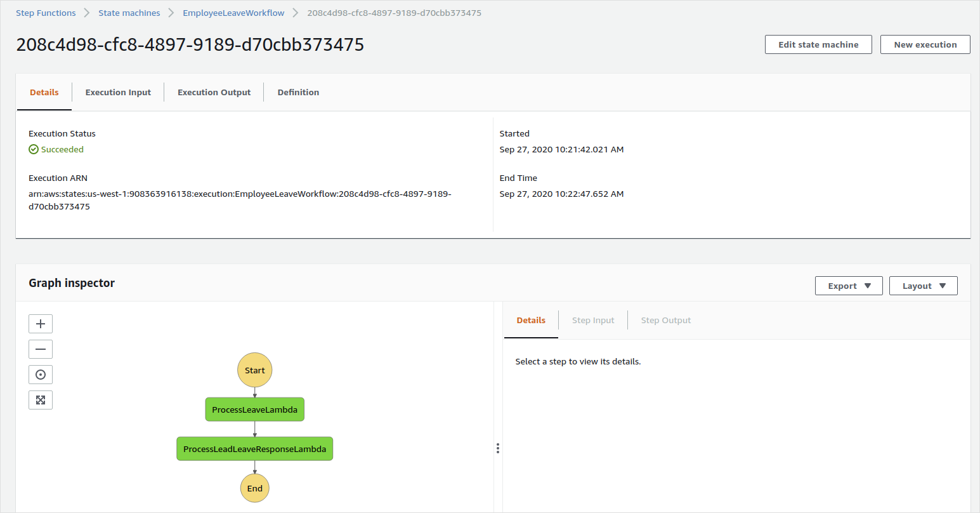The height and width of the screenshot is (513, 980).
Task: Fit graph to screen with expand icon
Action: point(40,399)
